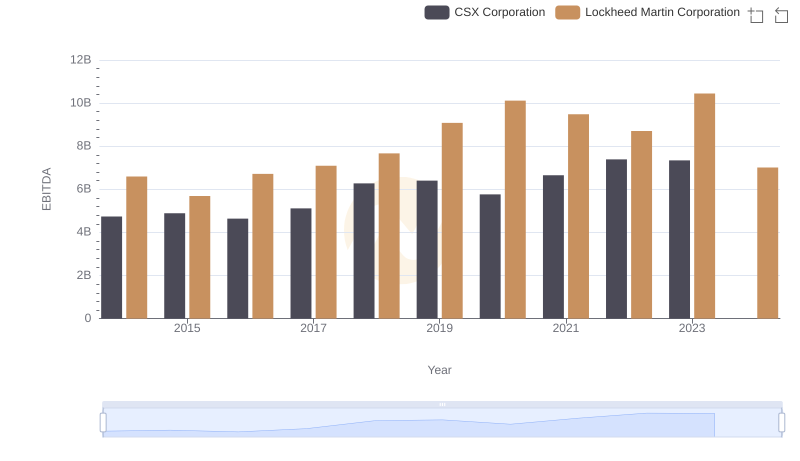Select the CSX bar for 2019
The width and height of the screenshot is (800, 461).
click(x=427, y=250)
